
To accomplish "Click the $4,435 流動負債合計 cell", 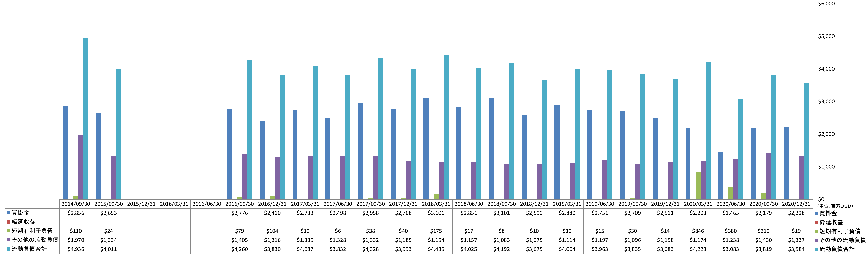I will click(436, 249).
